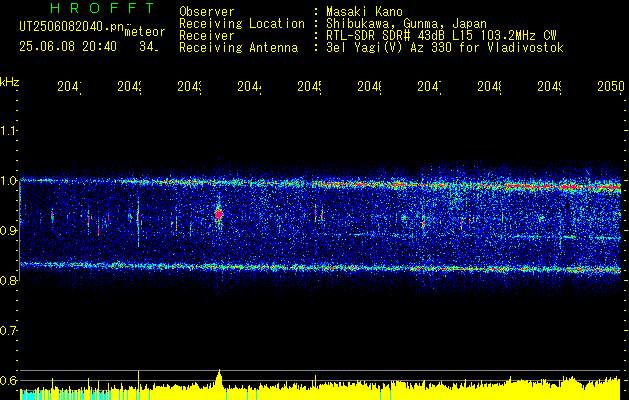Click the "Receiver" label
629x400 pixels.
tap(207, 36)
